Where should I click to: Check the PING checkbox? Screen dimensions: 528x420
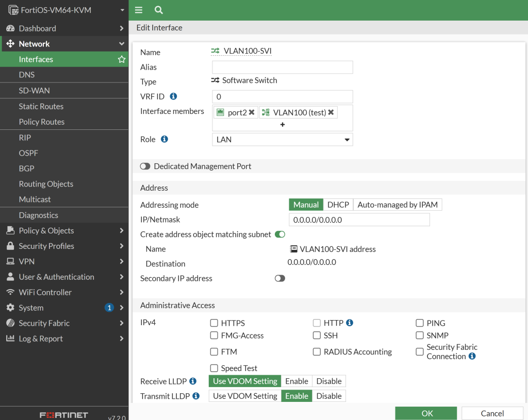[420, 323]
